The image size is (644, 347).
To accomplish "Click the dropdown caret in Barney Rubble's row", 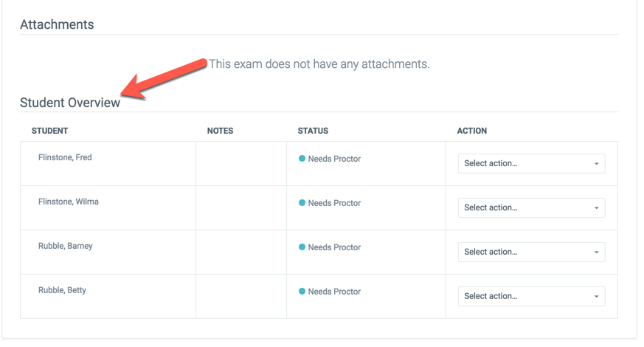I will (x=596, y=252).
